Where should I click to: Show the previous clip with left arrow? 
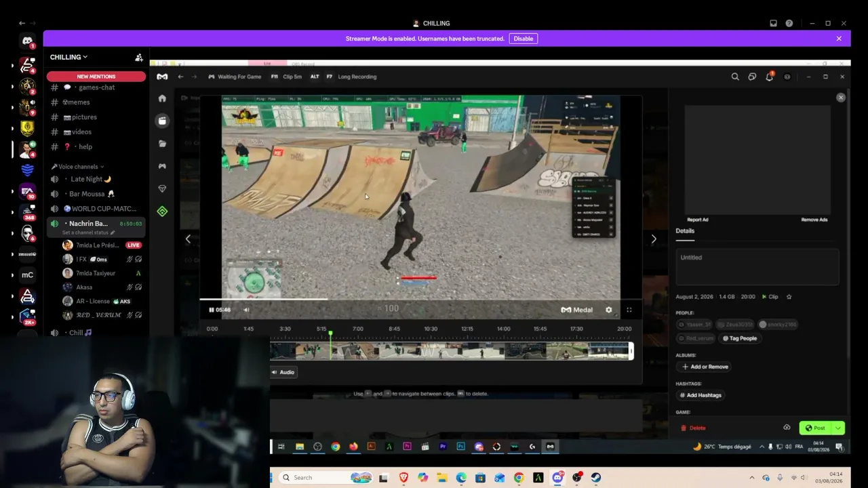click(x=188, y=239)
